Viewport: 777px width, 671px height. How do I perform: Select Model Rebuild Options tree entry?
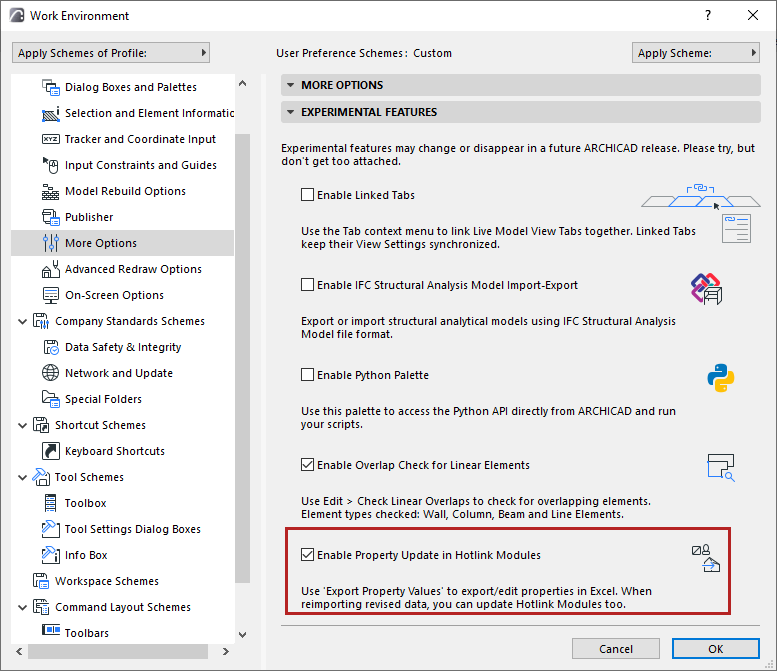click(122, 191)
